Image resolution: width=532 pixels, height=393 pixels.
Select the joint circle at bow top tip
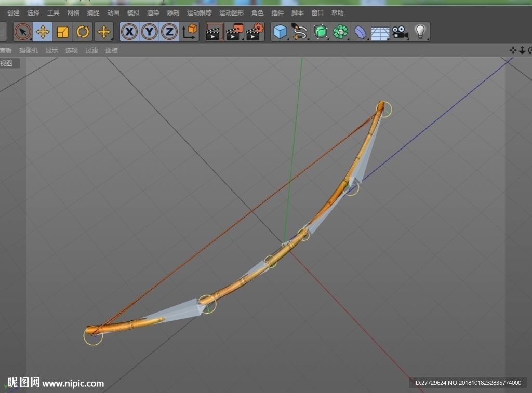pyautogui.click(x=384, y=109)
